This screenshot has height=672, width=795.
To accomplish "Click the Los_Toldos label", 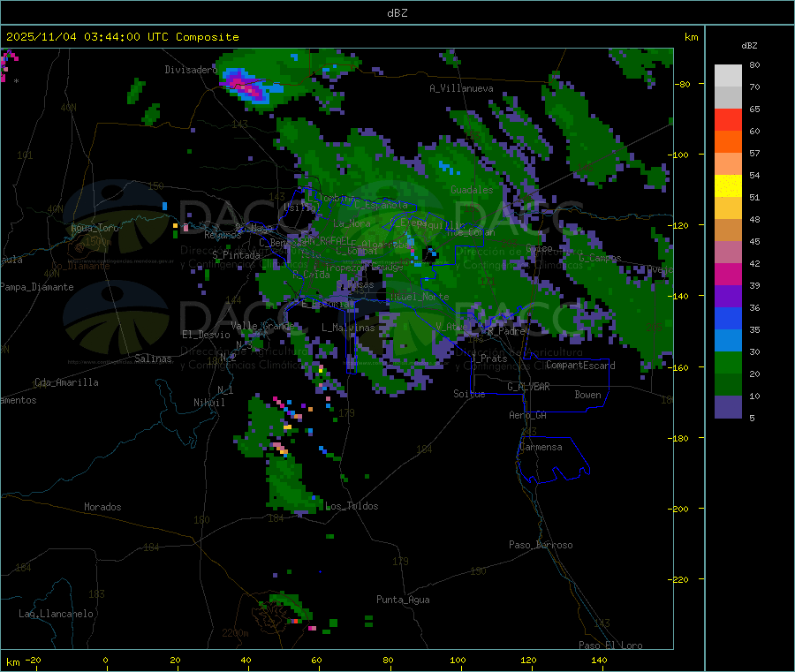I will click(x=352, y=506).
